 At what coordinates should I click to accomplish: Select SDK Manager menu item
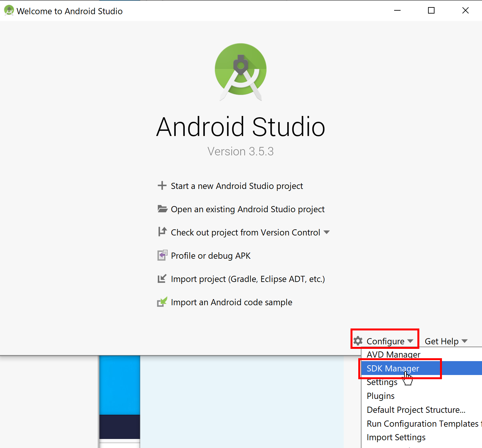coord(393,368)
